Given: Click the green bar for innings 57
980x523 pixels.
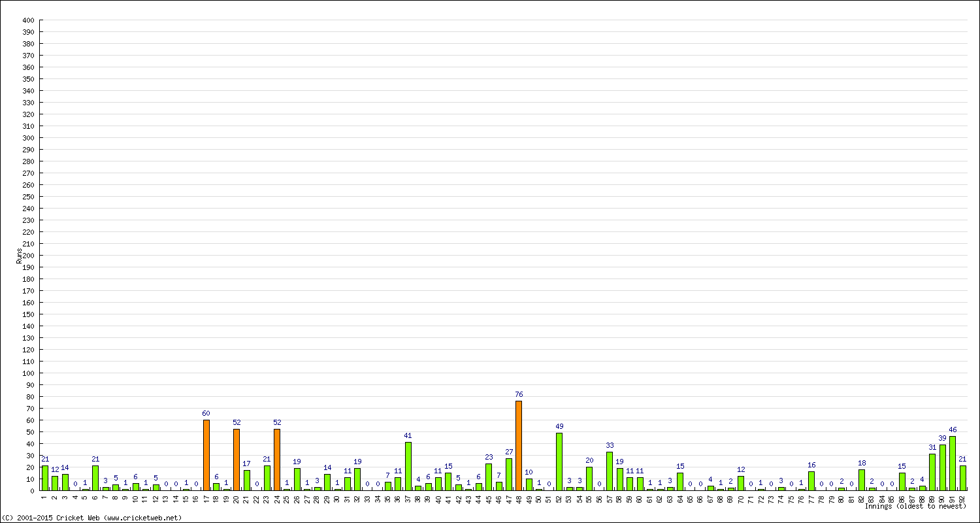Looking at the screenshot, I should pos(610,471).
